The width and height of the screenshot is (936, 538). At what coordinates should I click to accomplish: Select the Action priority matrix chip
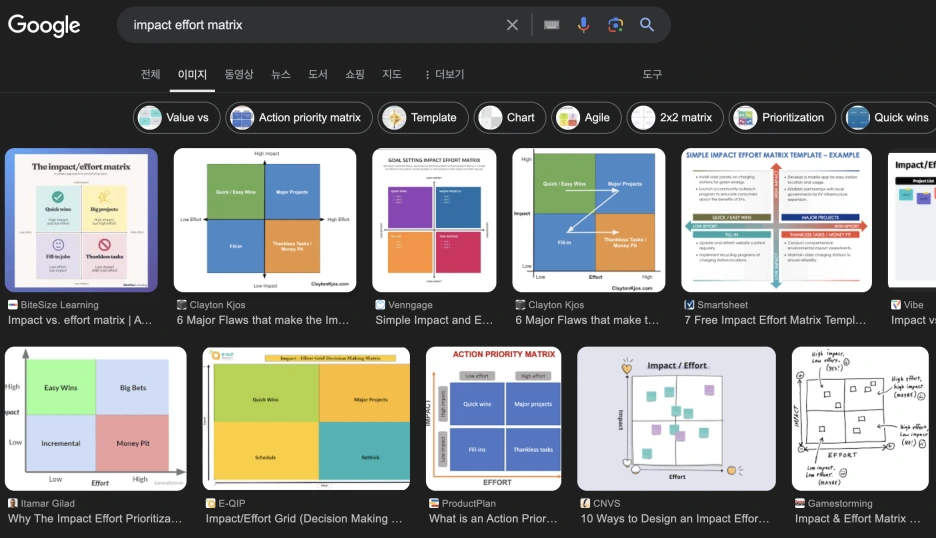(299, 118)
